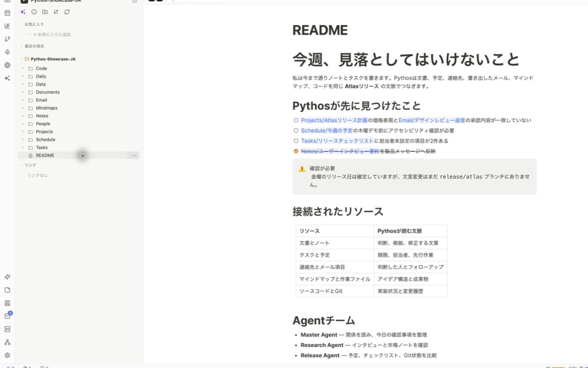Open the three-dot menu on the README row
Viewport: 588px width, 368px height.
(x=135, y=156)
